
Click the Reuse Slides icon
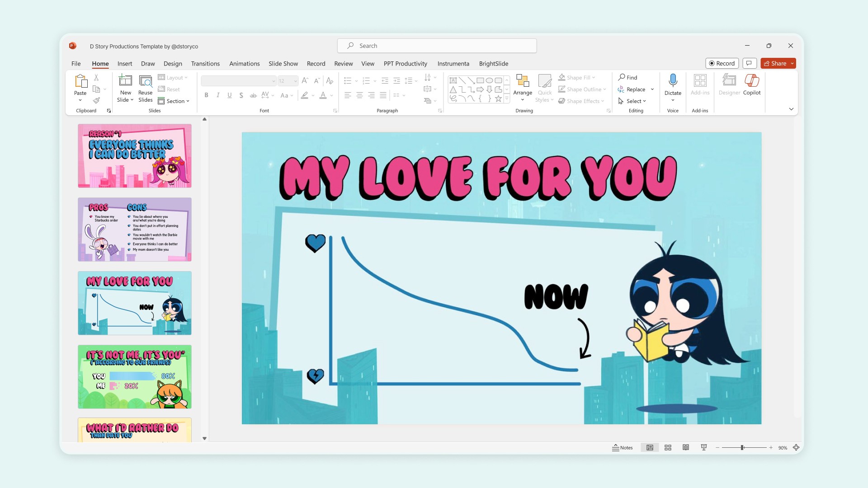[145, 81]
